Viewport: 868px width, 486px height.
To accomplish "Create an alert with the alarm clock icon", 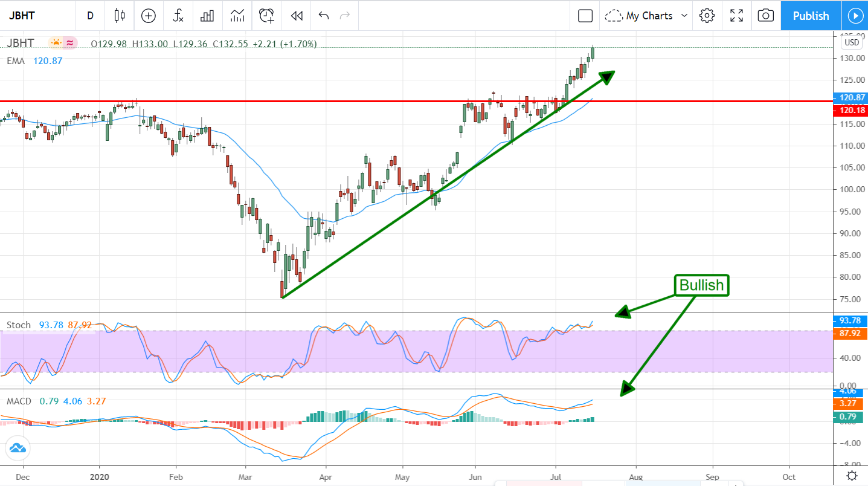I will coord(267,16).
